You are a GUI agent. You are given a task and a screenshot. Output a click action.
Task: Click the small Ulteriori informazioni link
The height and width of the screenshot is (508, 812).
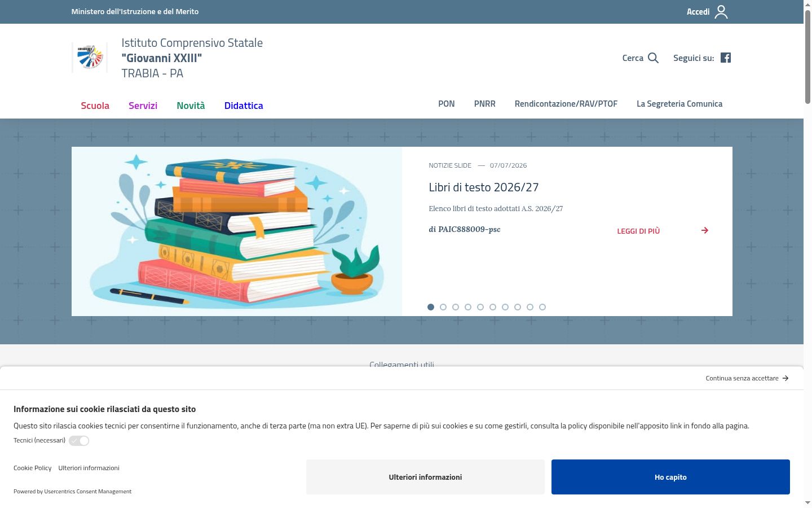coord(89,468)
